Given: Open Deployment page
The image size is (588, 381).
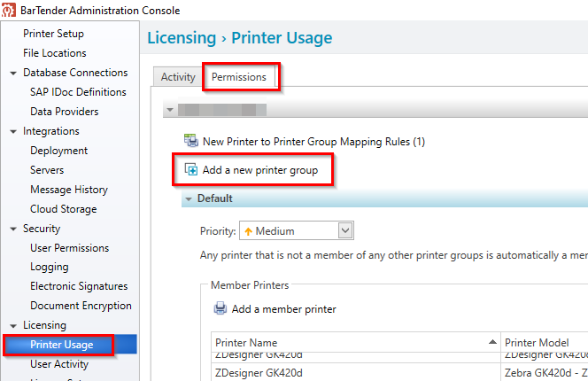Looking at the screenshot, I should pos(58,151).
